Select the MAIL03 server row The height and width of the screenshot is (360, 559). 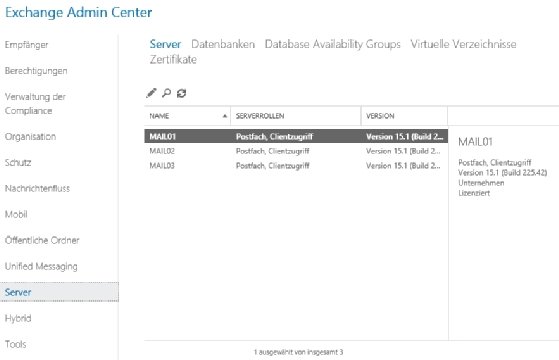click(296, 166)
